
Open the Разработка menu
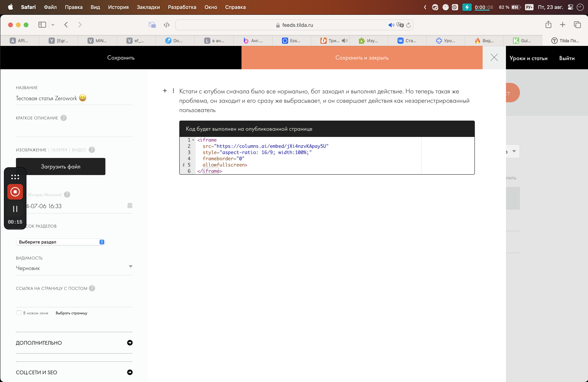182,7
